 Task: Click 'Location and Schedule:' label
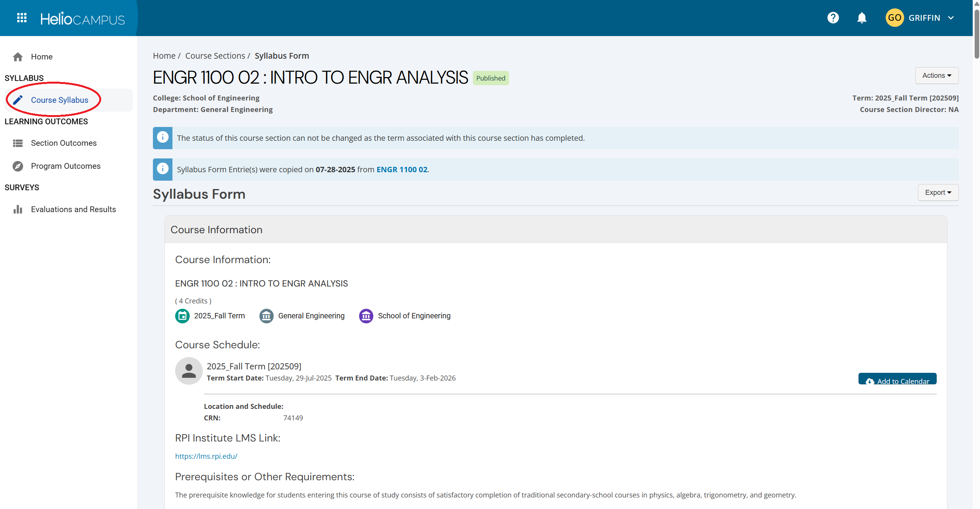tap(244, 406)
